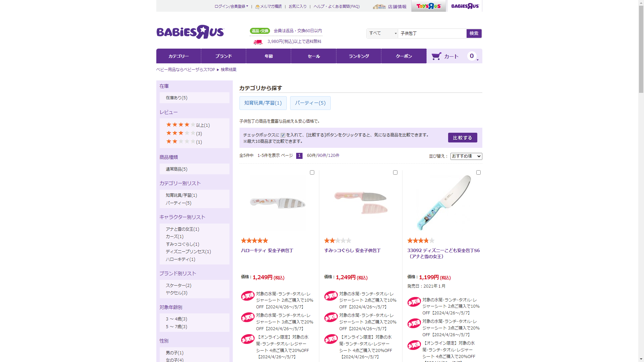Image resolution: width=644 pixels, height=362 pixels.
Task: Check compare box for Hello Kitty knife
Action: [x=312, y=173]
